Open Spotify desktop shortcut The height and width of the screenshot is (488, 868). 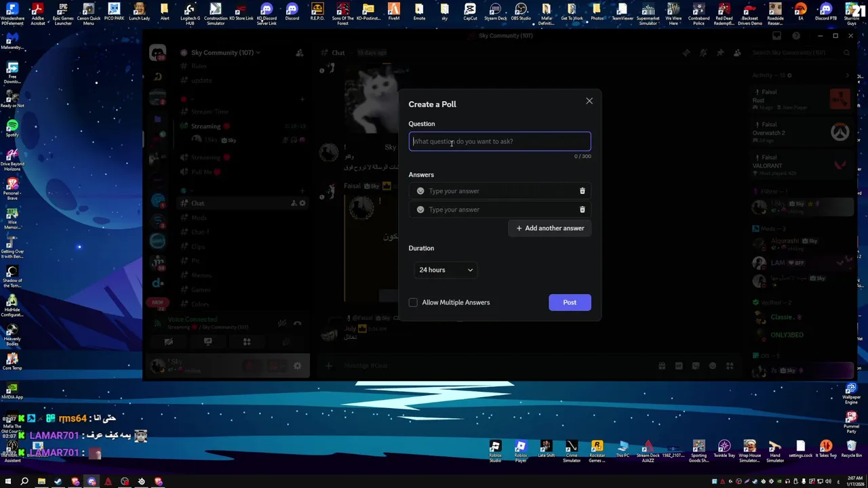pos(12,128)
